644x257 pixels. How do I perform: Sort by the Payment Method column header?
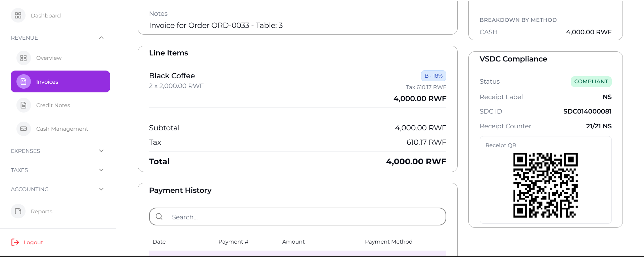coord(389,242)
